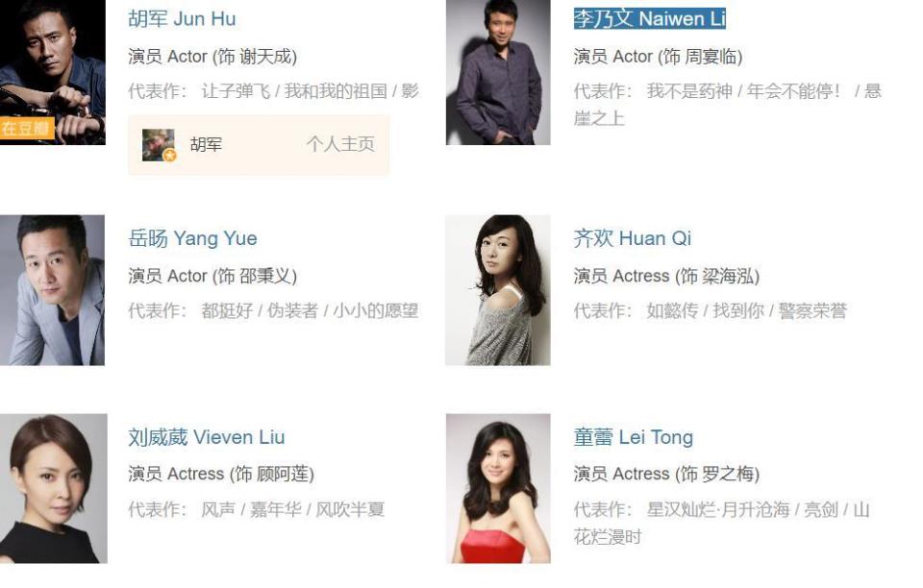Click the orange 在豆瓣 badge

point(27,128)
